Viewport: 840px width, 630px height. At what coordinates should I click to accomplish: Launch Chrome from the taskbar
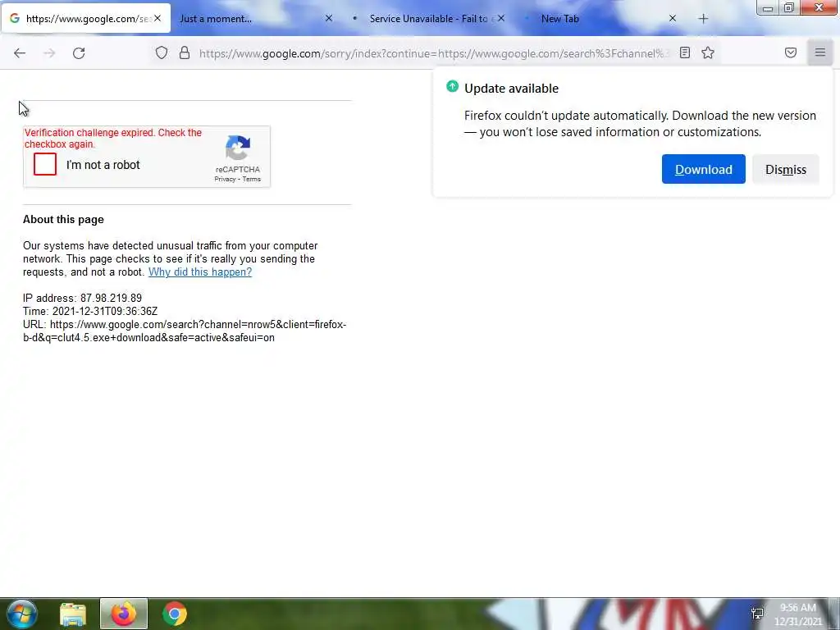(175, 614)
